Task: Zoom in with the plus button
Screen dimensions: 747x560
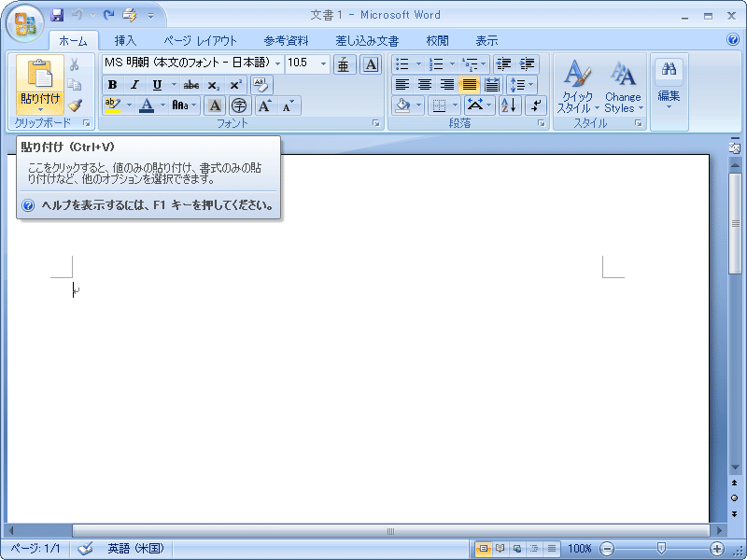Action: click(717, 549)
